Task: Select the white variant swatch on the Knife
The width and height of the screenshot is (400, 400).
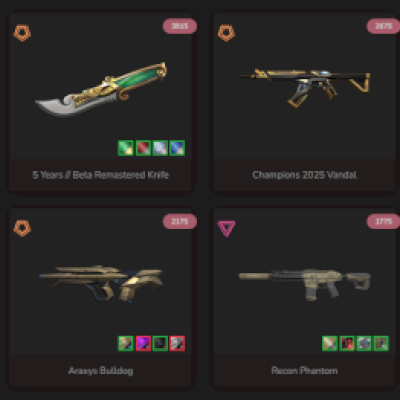Action: [160, 148]
